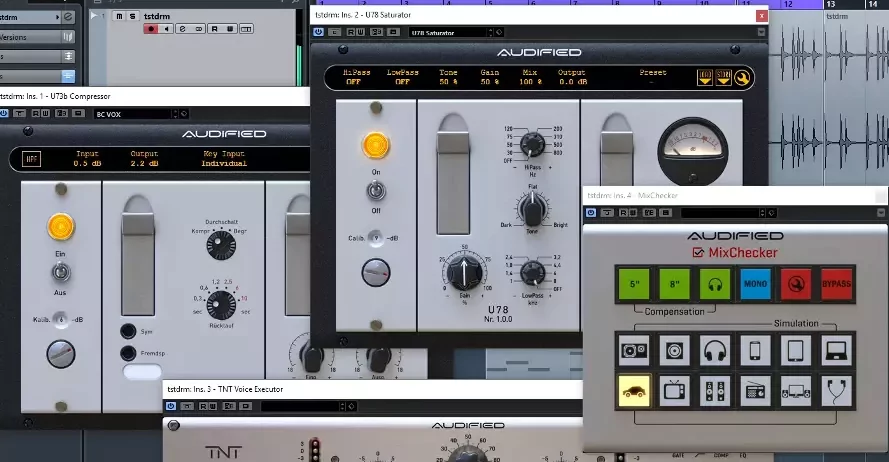
Task: Select the earbuds simulation in MixChecker
Action: point(836,391)
